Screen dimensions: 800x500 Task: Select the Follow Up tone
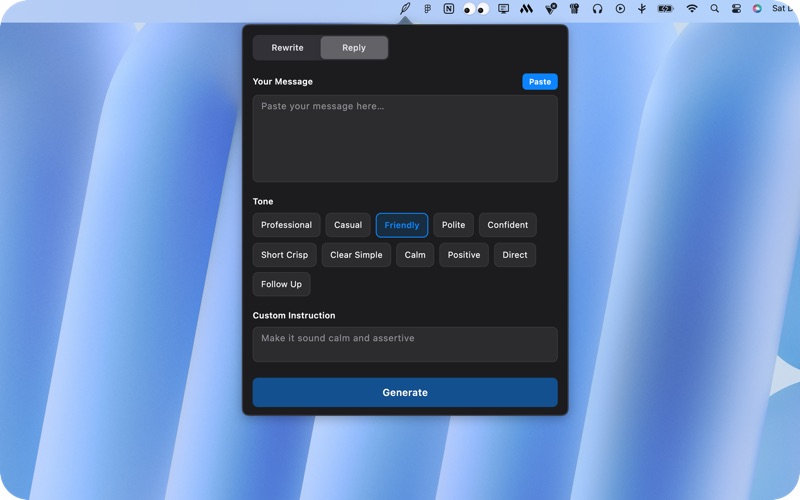coord(282,284)
